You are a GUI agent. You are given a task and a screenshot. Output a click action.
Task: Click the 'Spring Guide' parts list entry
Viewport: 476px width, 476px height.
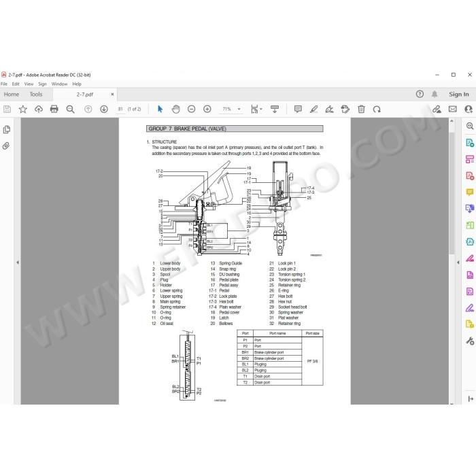(x=231, y=263)
